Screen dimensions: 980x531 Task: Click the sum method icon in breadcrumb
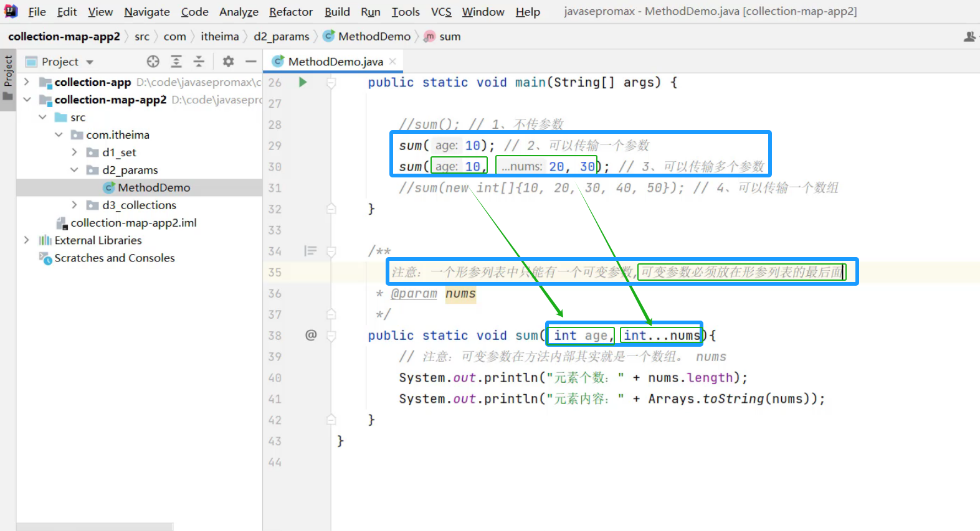pyautogui.click(x=429, y=37)
